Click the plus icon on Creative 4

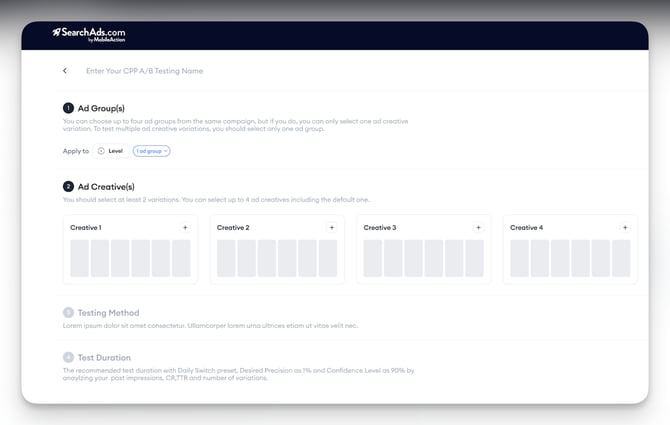click(x=625, y=228)
